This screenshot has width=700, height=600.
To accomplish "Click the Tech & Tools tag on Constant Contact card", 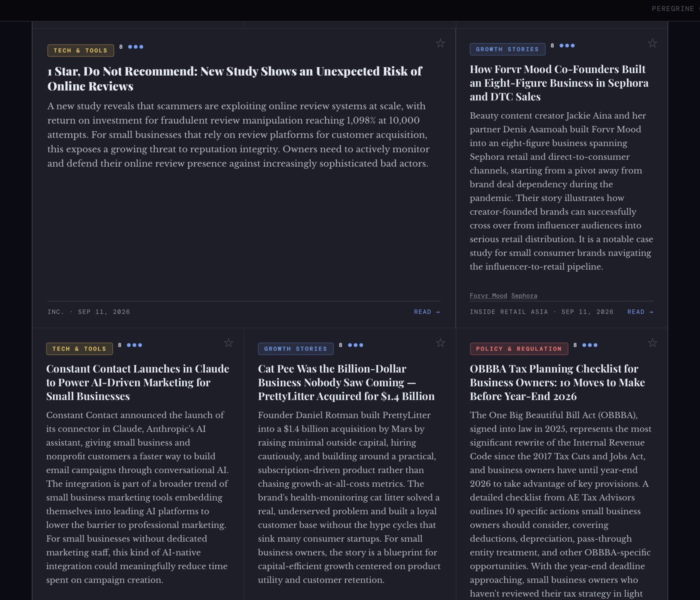I will pos(79,348).
